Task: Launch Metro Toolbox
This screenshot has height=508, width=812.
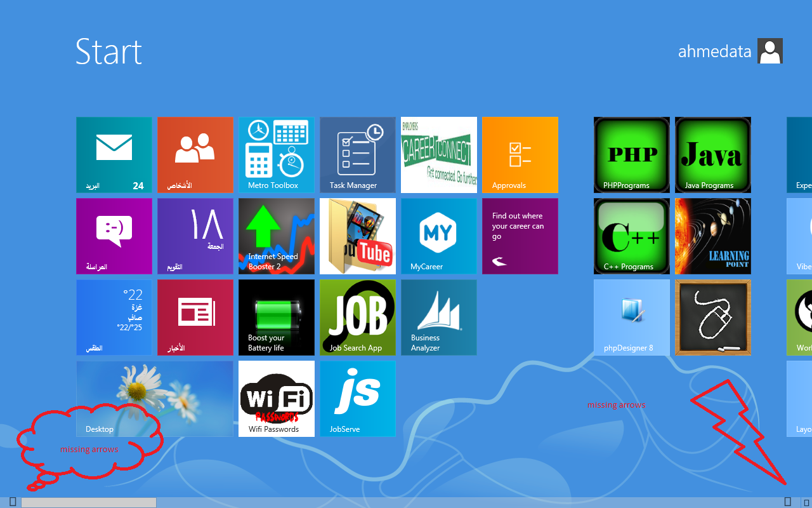Action: click(x=276, y=154)
